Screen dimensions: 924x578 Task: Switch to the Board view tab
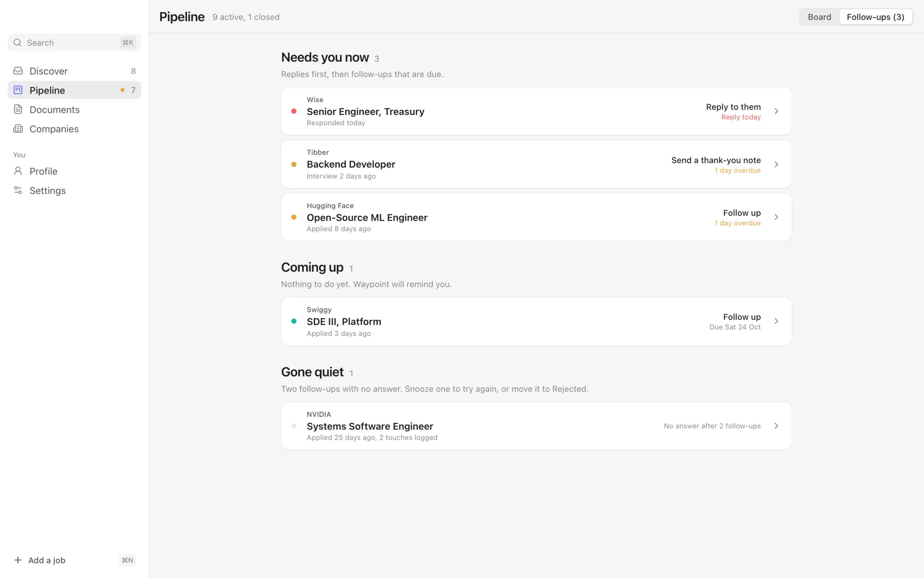[819, 17]
